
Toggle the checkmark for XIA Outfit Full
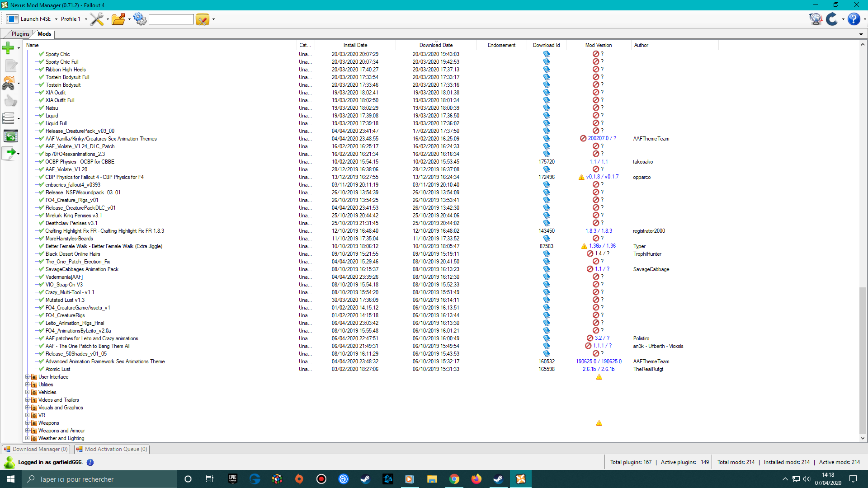coord(42,100)
